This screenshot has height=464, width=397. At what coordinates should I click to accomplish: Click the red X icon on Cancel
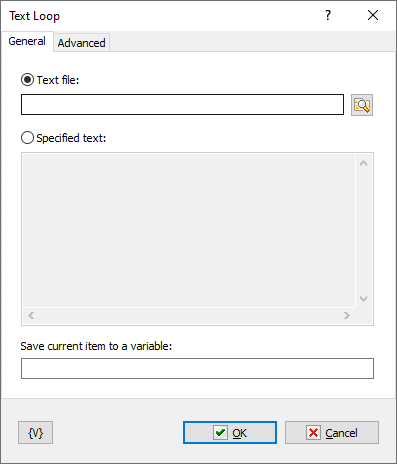coord(313,433)
